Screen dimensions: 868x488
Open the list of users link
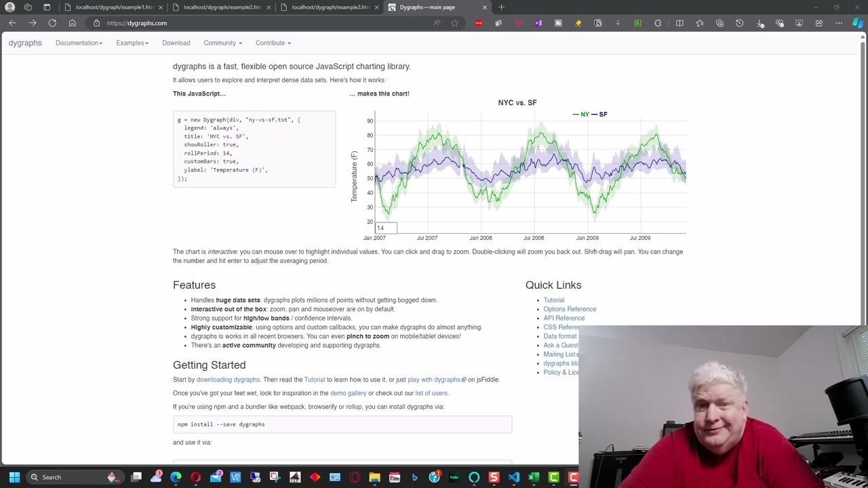click(431, 393)
